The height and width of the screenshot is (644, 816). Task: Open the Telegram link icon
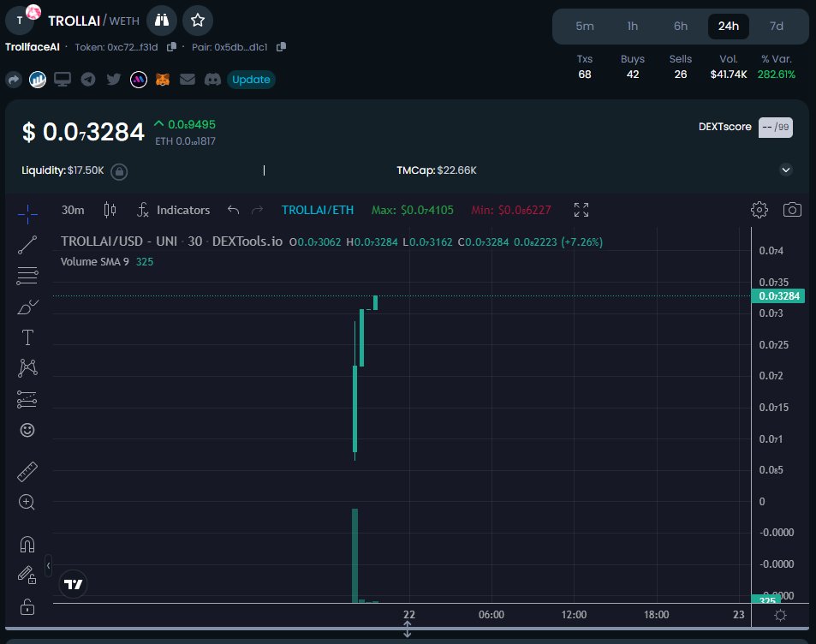[88, 80]
